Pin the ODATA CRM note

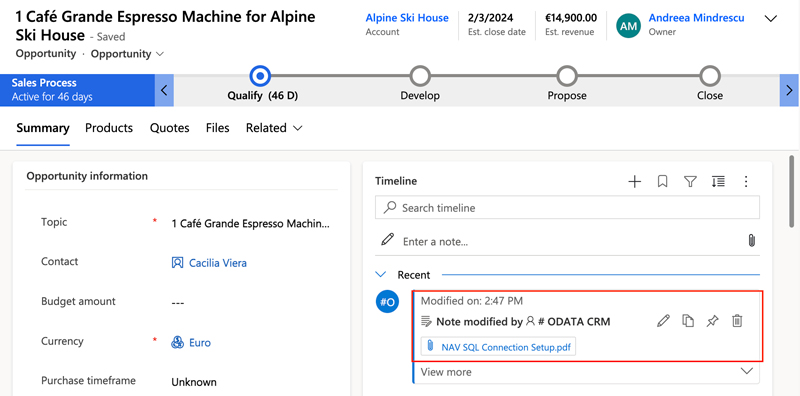712,321
